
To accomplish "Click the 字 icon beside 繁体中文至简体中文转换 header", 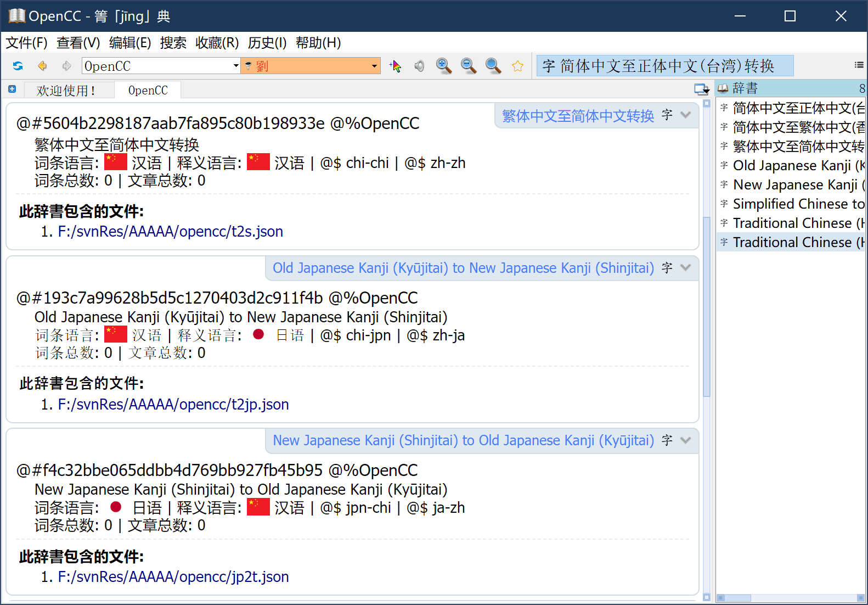I will tap(667, 115).
